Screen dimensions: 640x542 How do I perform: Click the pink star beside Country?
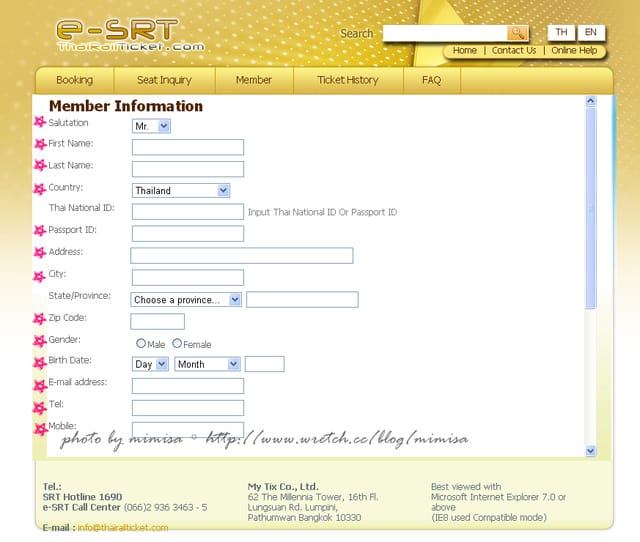40,189
